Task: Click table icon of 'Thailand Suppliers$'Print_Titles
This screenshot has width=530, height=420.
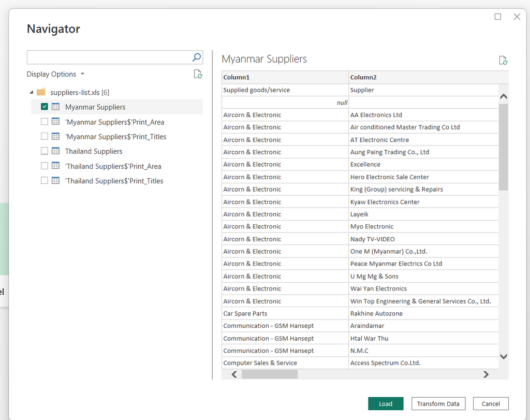Action: point(55,181)
